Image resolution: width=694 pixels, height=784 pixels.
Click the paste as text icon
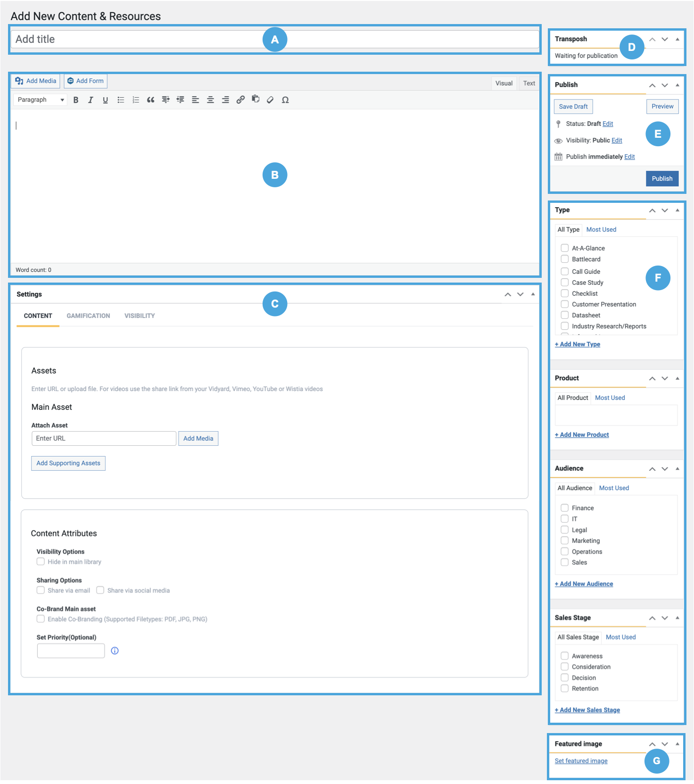[x=256, y=99]
